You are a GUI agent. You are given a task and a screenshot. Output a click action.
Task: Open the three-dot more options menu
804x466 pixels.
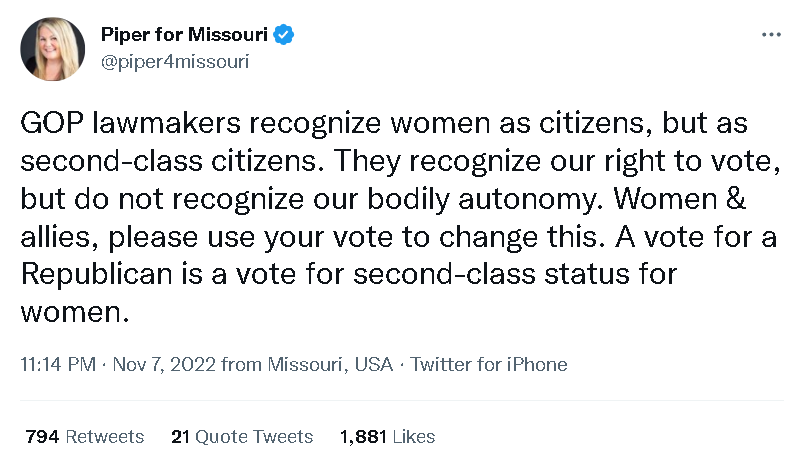(771, 35)
